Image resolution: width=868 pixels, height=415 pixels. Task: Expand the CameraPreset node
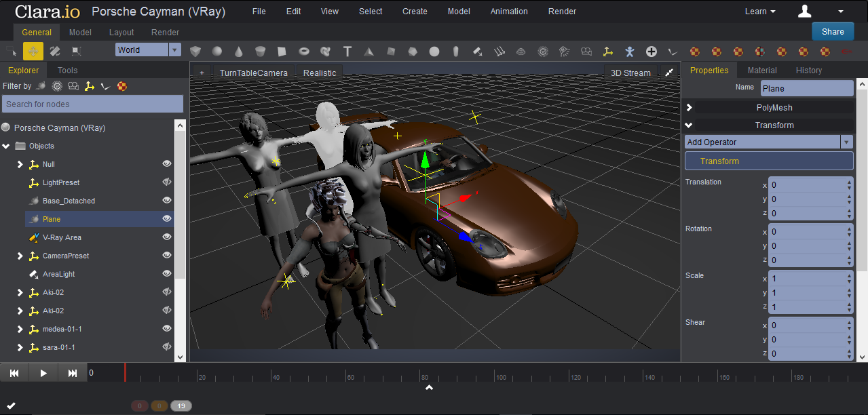20,256
